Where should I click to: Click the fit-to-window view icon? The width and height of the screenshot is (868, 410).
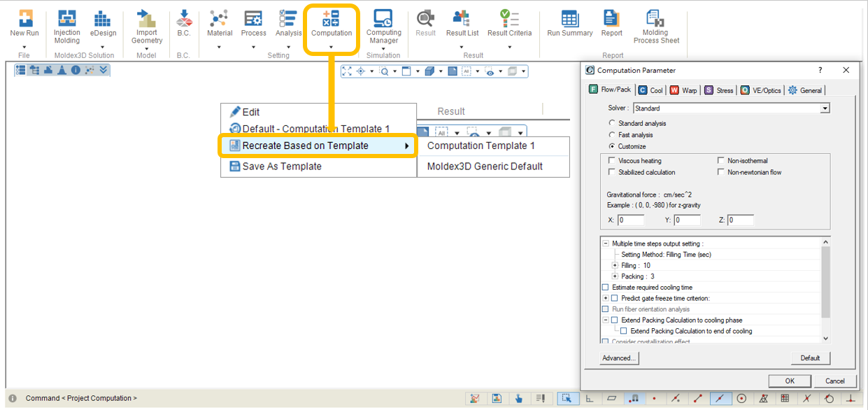click(348, 71)
